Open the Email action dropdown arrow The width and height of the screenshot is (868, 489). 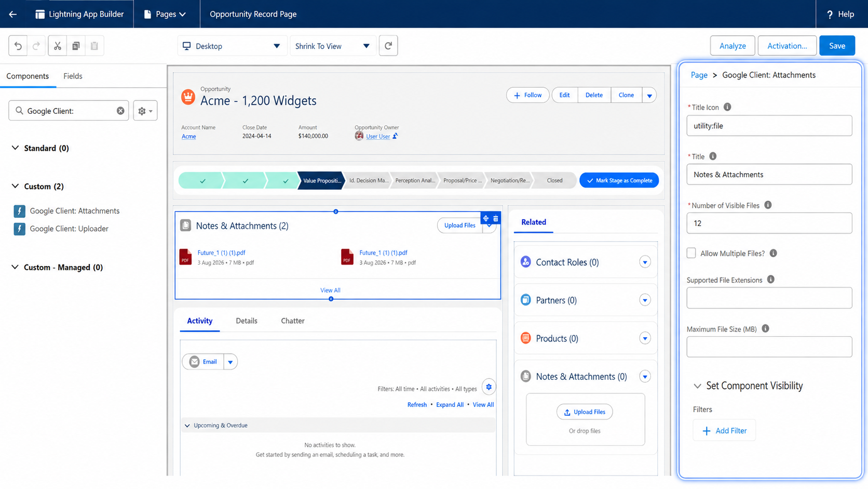[230, 362]
